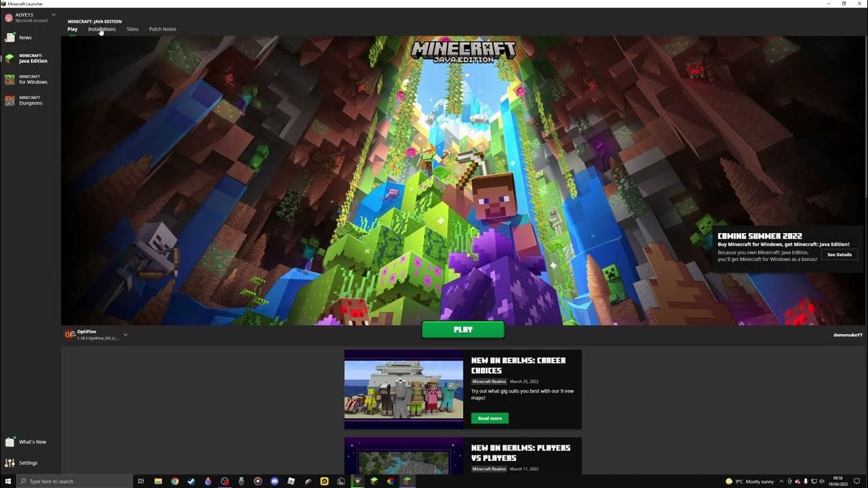Image resolution: width=868 pixels, height=488 pixels.
Task: Open the active Minecraft Launcher taskbar icon
Action: coord(407,481)
